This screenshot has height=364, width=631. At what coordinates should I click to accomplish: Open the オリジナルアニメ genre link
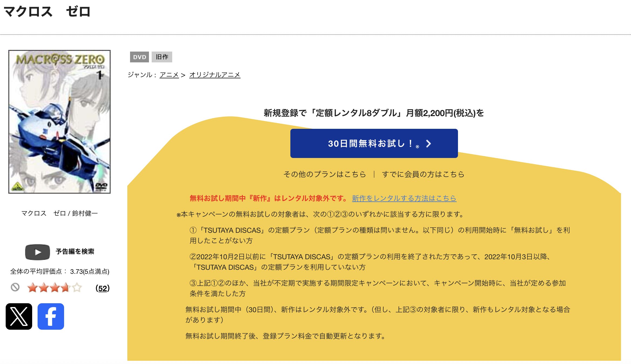coord(215,75)
